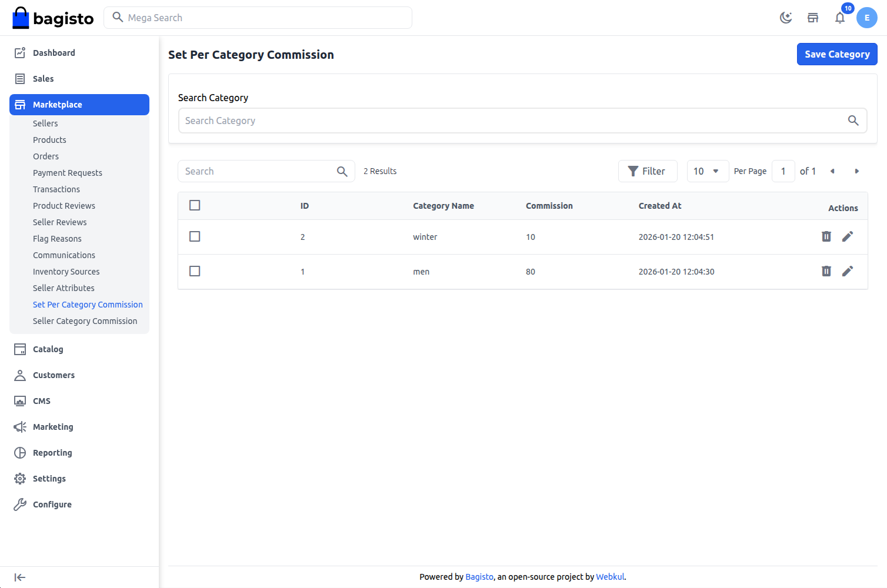
Task: Select the checkbox for winter row
Action: click(195, 236)
